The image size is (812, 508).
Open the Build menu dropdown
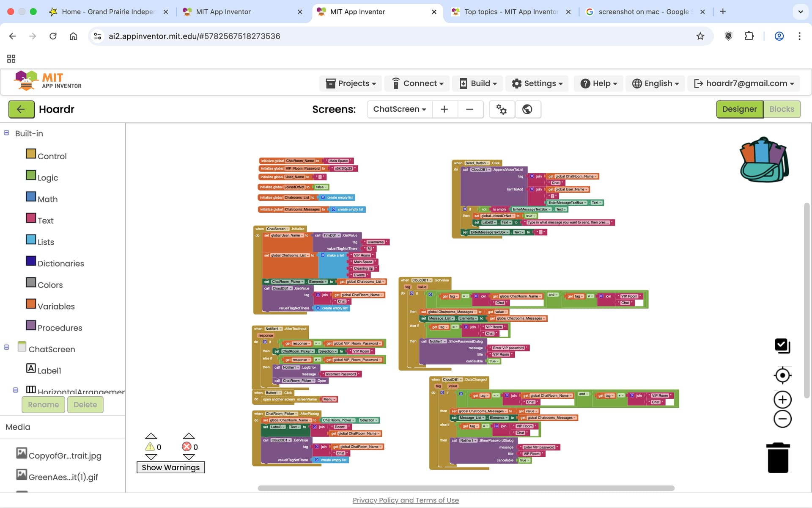point(478,83)
